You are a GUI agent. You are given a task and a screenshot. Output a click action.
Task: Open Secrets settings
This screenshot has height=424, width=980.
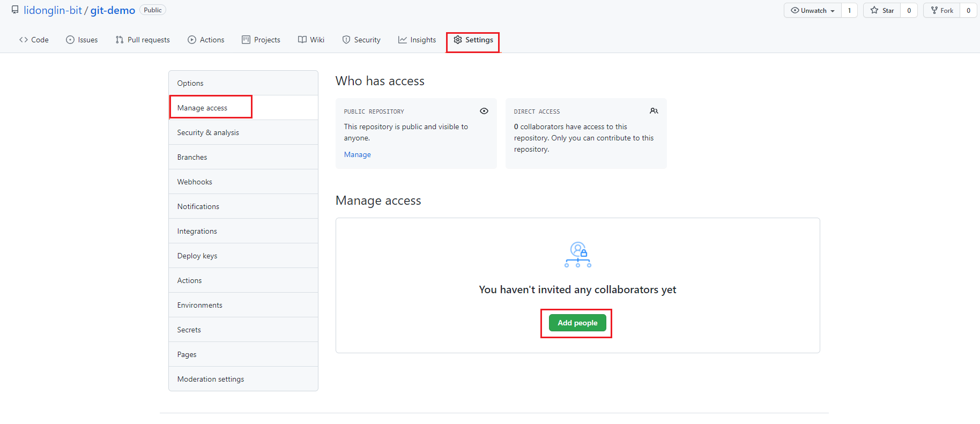[243, 330]
